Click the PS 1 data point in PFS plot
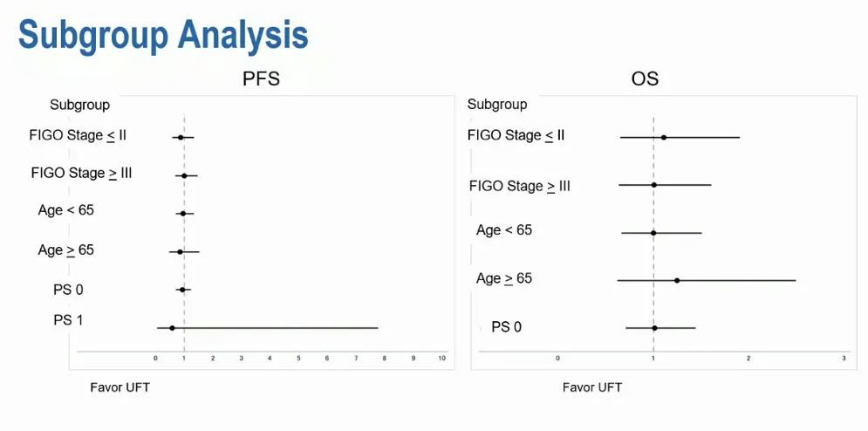The height and width of the screenshot is (431, 868). point(172,328)
